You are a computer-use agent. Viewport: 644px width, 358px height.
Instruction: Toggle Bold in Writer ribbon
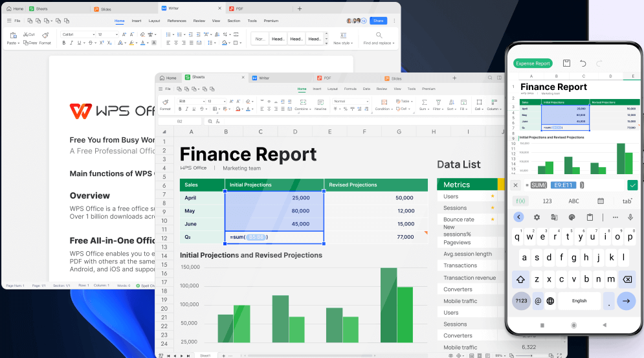coord(63,43)
